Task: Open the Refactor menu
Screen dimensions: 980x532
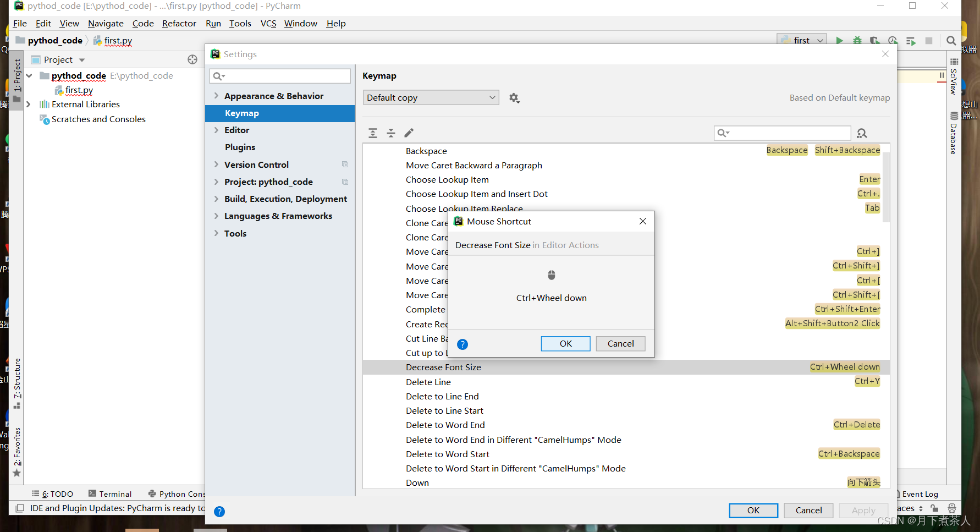Action: coord(179,23)
